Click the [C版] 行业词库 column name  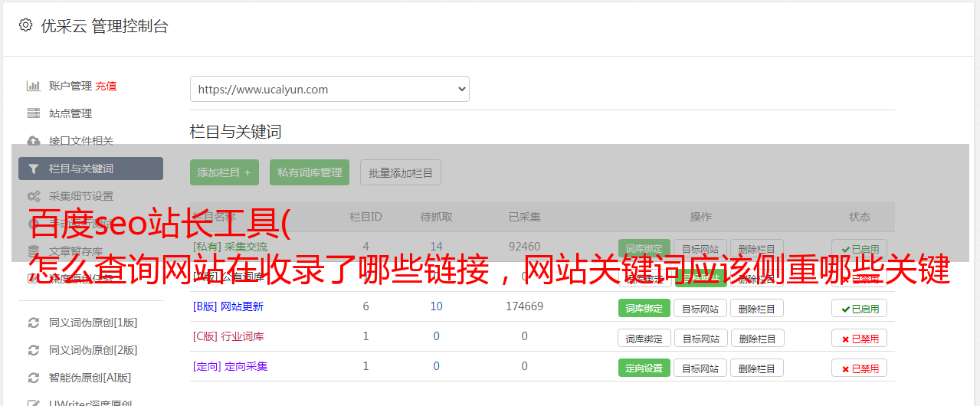[228, 336]
